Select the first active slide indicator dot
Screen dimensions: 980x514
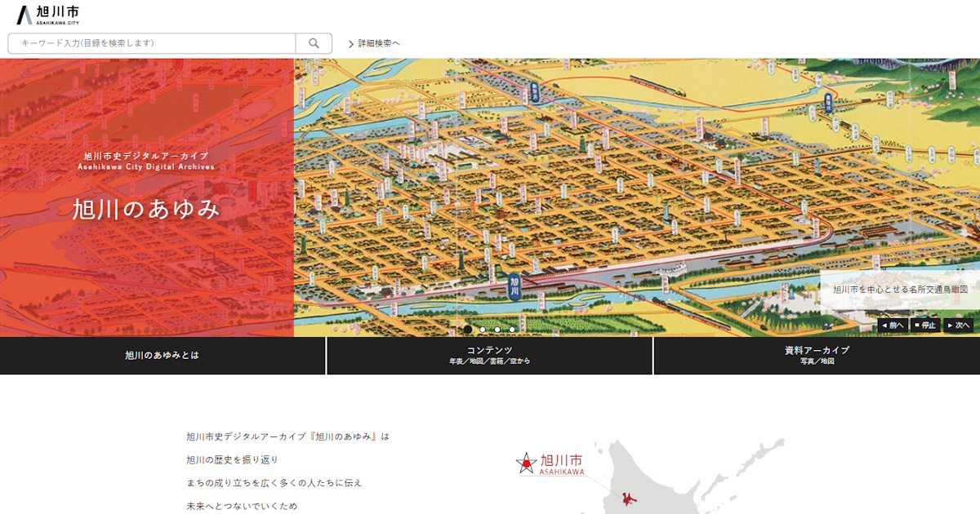468,330
